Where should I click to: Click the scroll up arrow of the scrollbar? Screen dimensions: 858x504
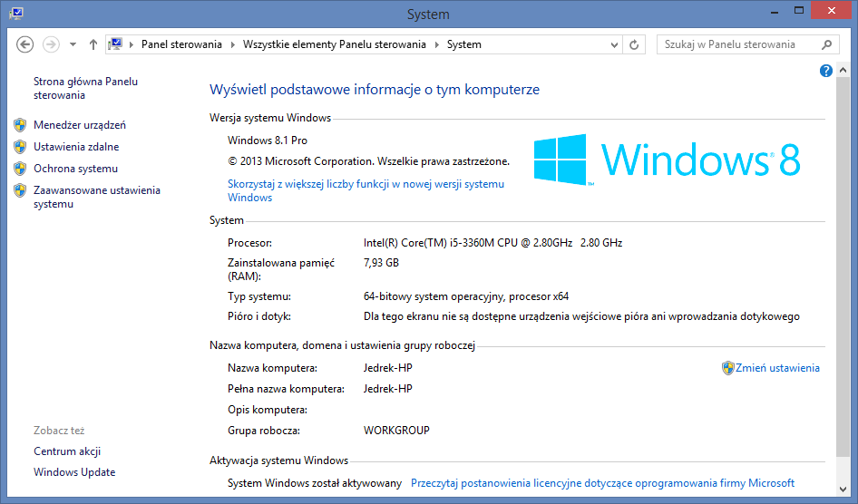843,70
